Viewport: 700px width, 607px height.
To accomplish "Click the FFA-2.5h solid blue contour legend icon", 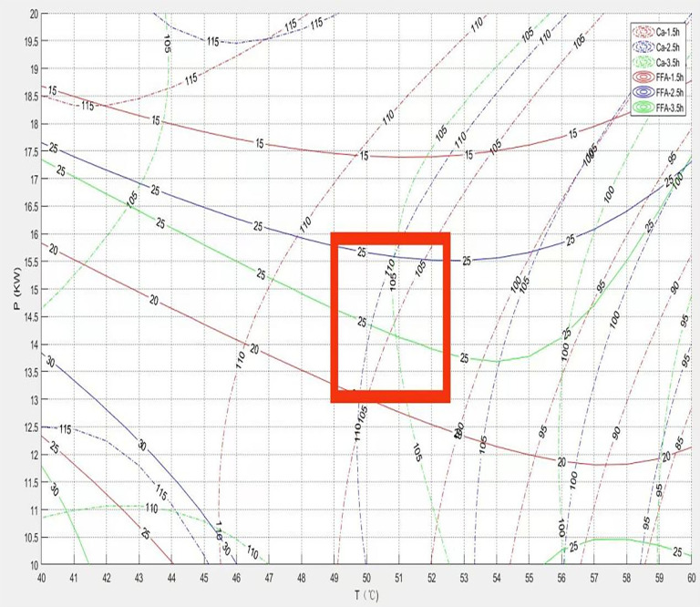I will (x=643, y=93).
